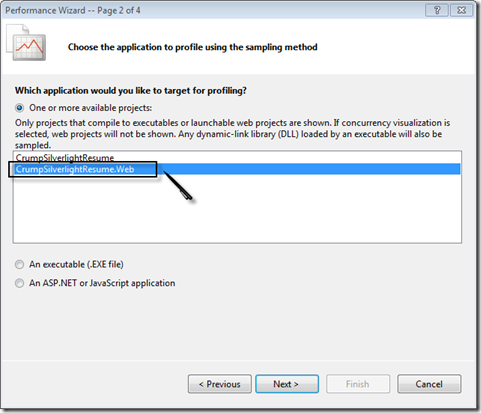Click the 'Performance Wizard -- Page 2 of 4' title bar
Viewport: 481px width, 413px height.
click(73, 11)
